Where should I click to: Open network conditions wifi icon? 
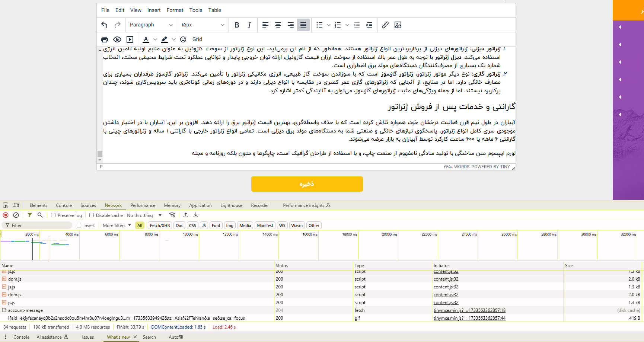click(x=172, y=215)
